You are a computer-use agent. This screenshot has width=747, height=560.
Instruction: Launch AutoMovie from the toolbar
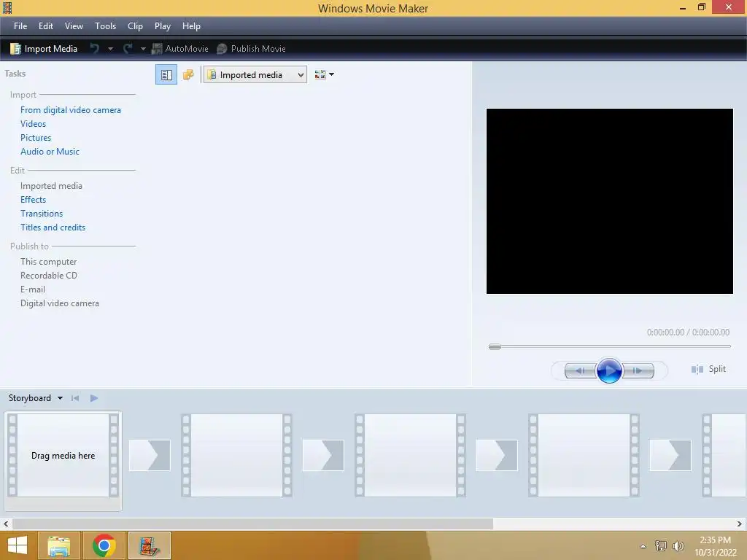[x=180, y=49]
